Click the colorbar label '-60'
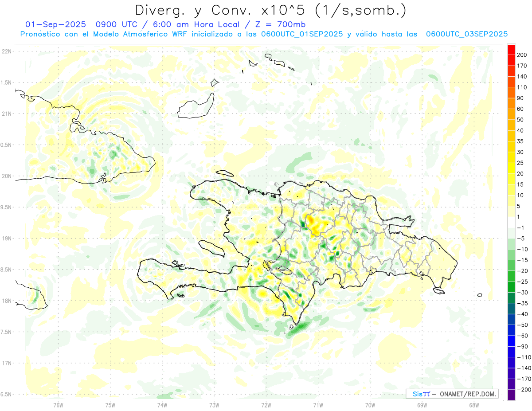The height and width of the screenshot is (411, 532). pos(523,335)
